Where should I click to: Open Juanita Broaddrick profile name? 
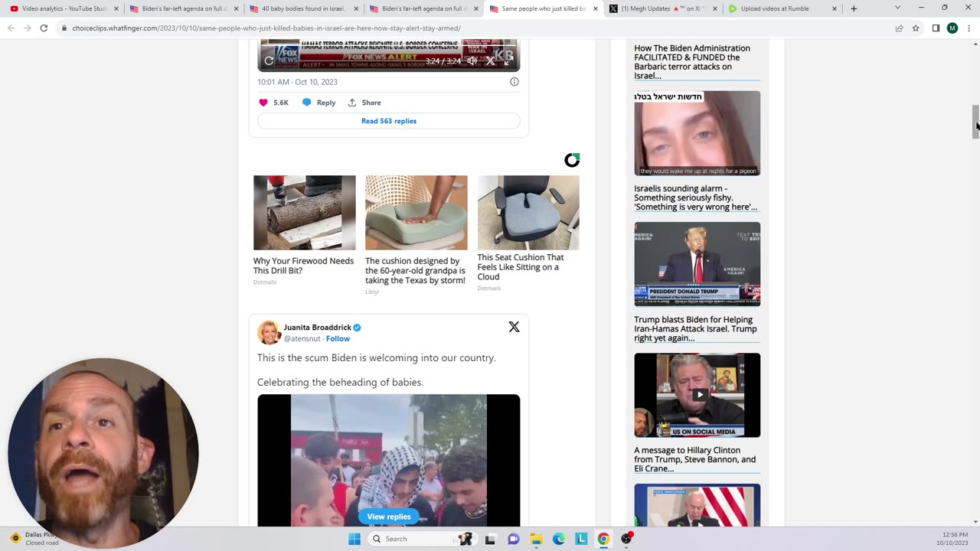coord(317,328)
